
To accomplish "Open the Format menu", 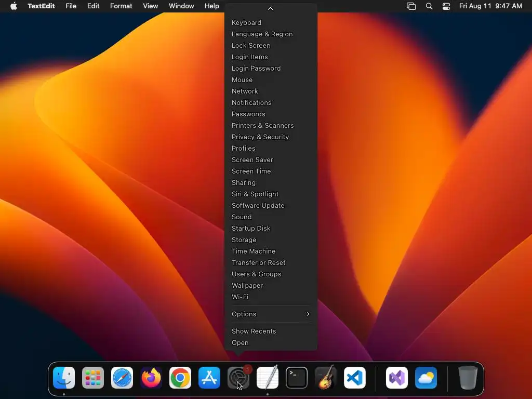I will coord(121,6).
